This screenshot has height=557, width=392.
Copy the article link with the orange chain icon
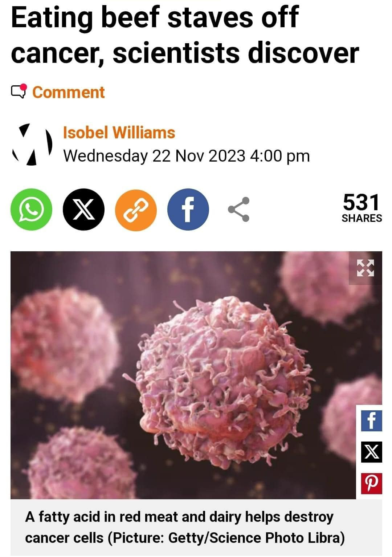136,210
